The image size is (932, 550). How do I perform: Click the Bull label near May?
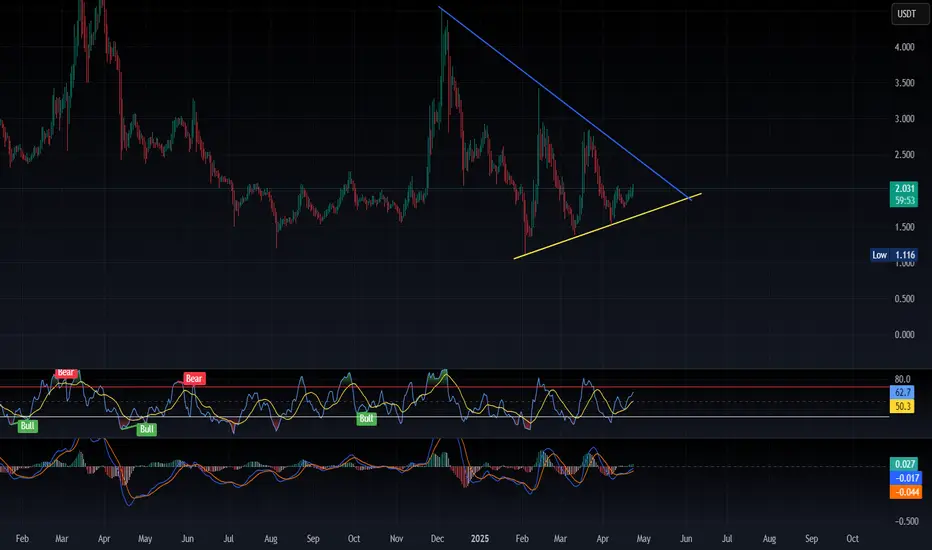click(146, 429)
